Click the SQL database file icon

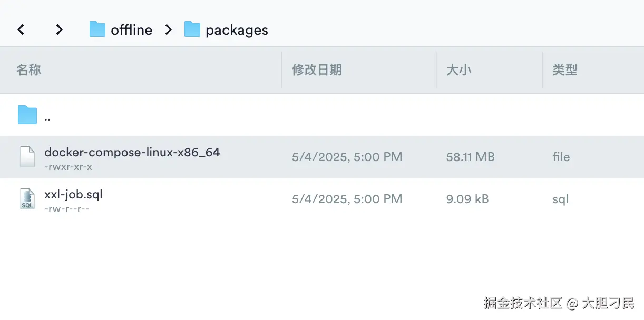pyautogui.click(x=27, y=199)
